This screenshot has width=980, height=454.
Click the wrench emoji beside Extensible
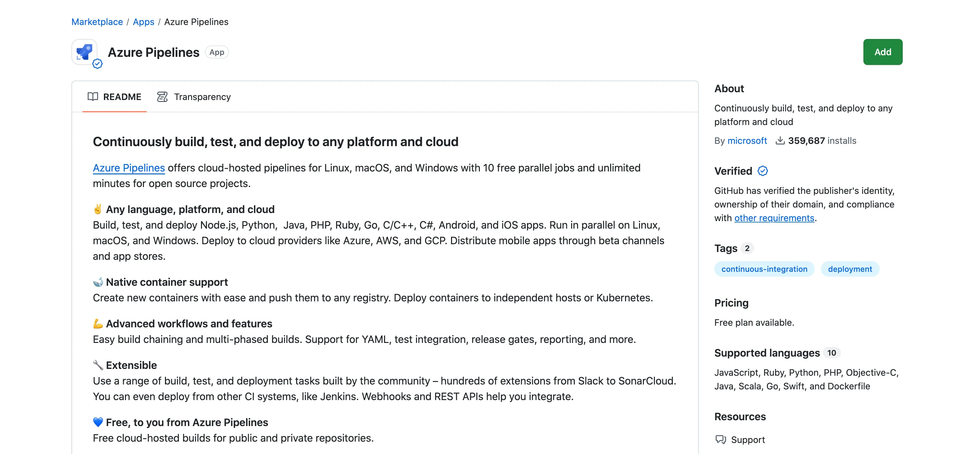coord(97,365)
